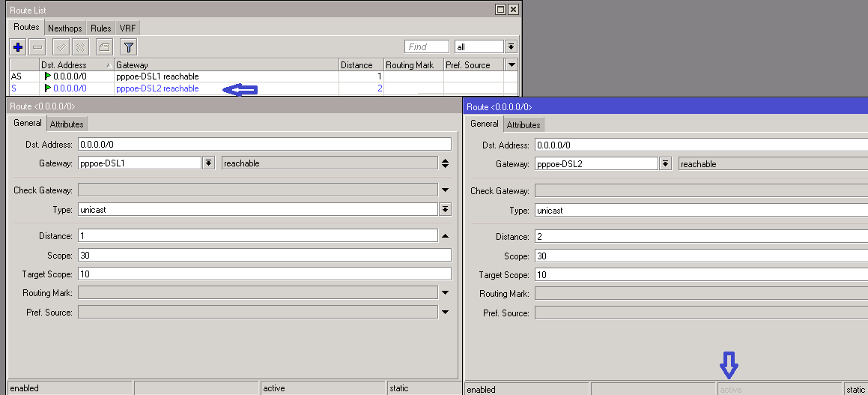Sort by the Distance column header
868x395 pixels.
point(361,65)
